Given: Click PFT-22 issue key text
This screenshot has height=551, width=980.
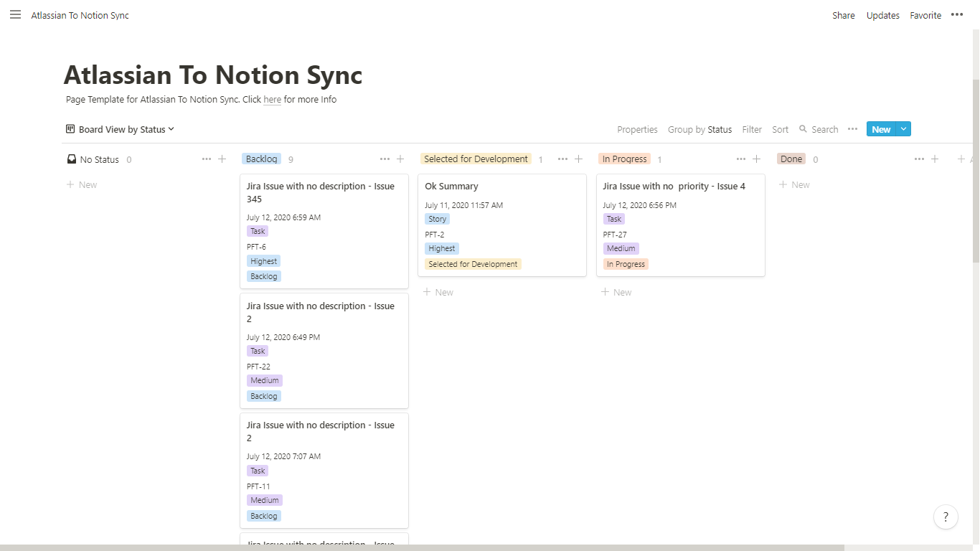Looking at the screenshot, I should pos(258,367).
